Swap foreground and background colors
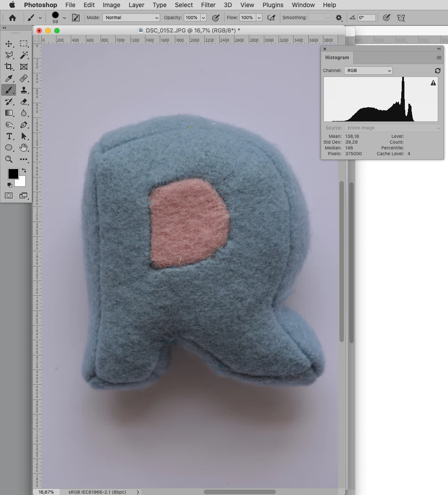Screen dimensions: 448x495 24,170
